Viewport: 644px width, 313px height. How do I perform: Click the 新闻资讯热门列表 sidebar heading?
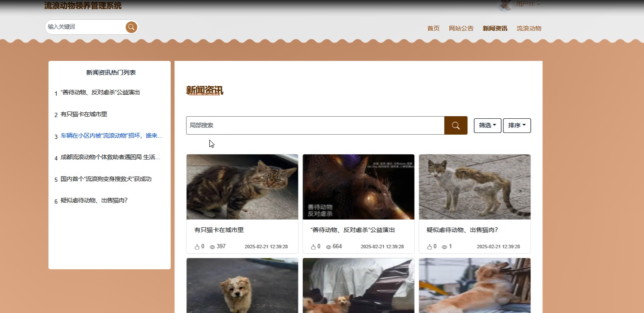tap(111, 72)
